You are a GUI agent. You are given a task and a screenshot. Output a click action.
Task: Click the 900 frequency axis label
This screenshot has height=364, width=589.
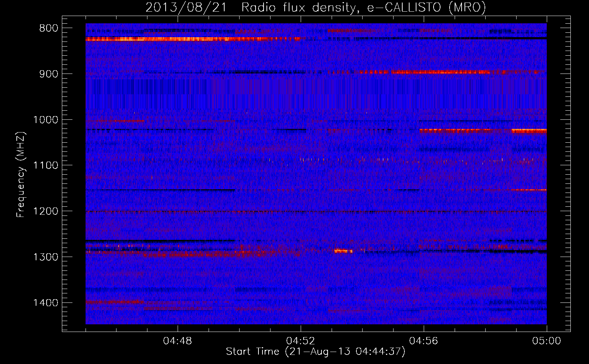point(49,74)
